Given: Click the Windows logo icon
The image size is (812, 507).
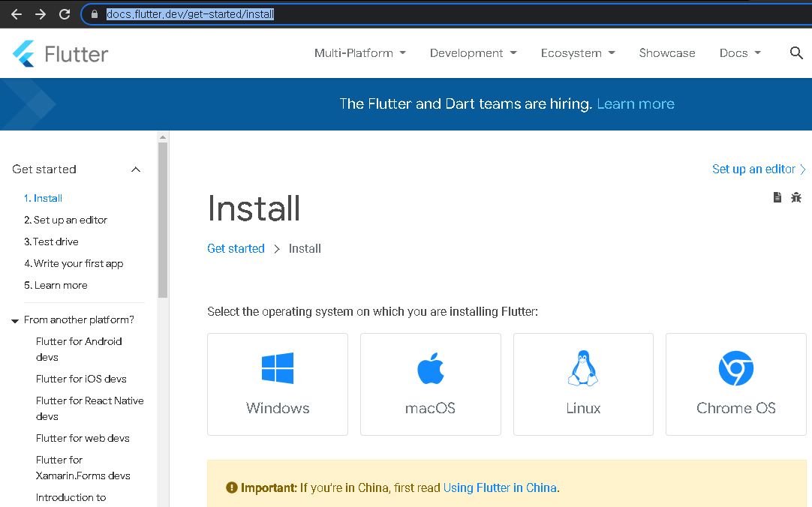Looking at the screenshot, I should pyautogui.click(x=278, y=367).
